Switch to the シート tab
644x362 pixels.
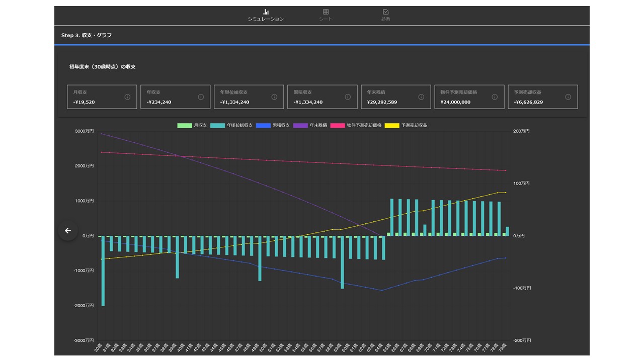pos(326,15)
